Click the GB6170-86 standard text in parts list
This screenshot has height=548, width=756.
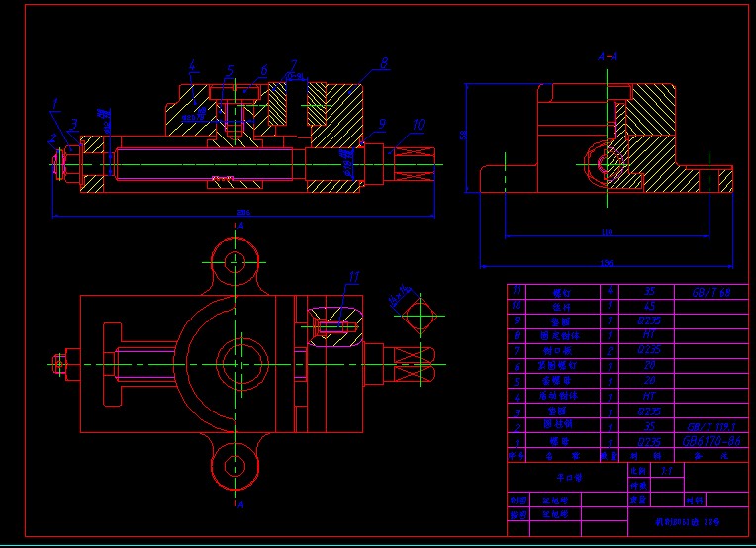click(712, 439)
